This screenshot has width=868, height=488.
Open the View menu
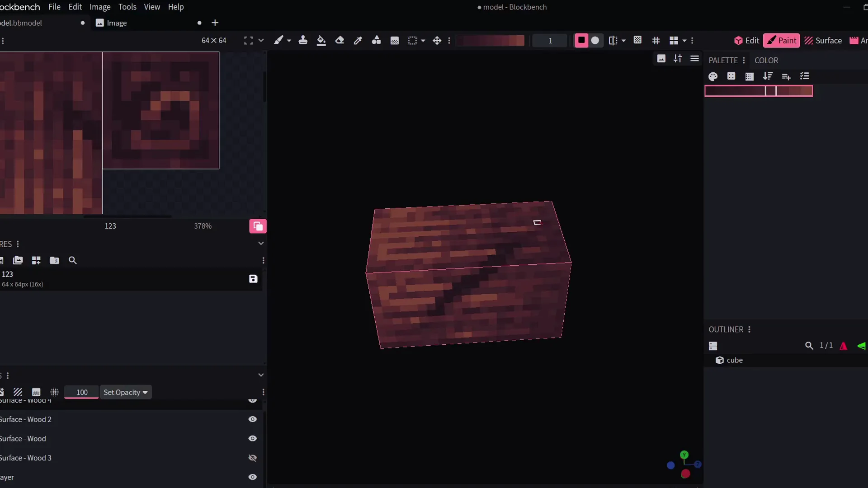(x=152, y=7)
